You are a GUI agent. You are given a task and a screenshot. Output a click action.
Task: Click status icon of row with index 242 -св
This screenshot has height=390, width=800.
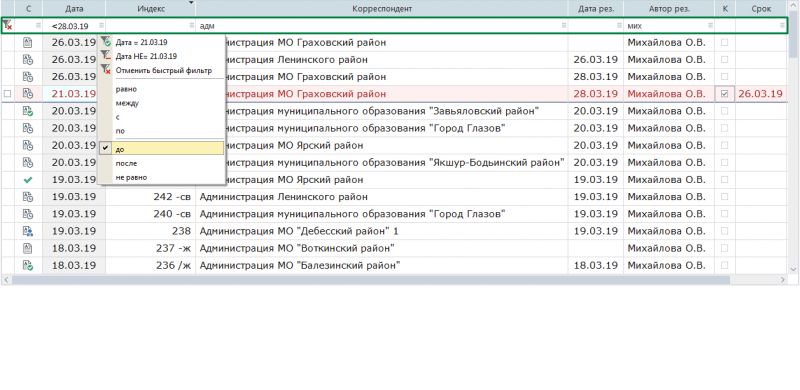(x=28, y=197)
